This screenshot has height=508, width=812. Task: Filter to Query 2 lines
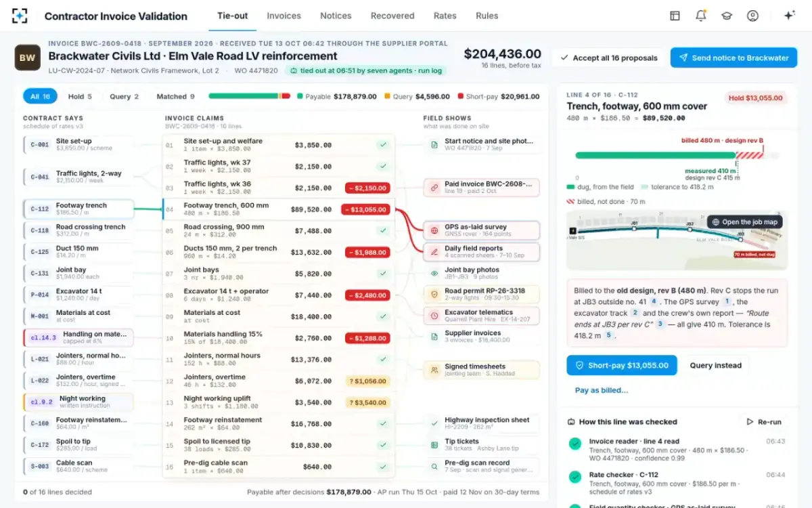[124, 96]
